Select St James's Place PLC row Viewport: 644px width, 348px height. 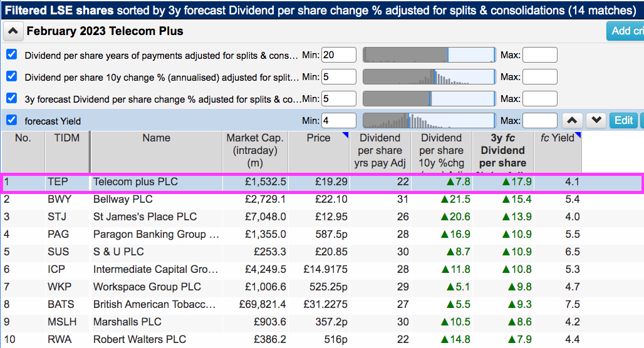145,217
